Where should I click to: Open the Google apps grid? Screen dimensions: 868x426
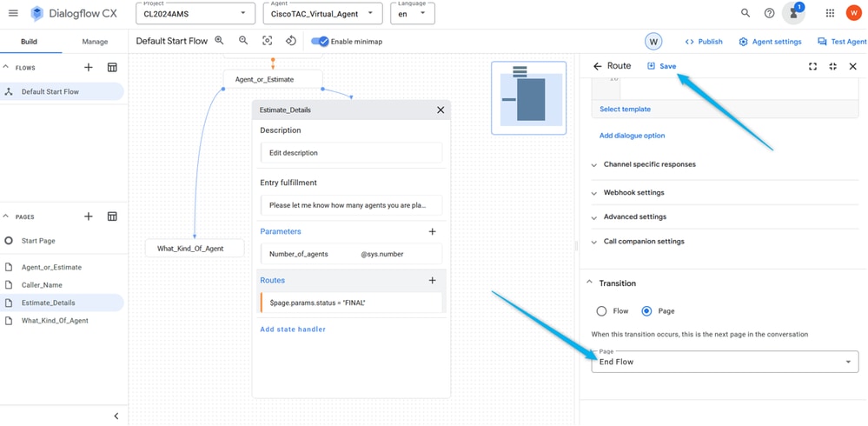click(x=830, y=13)
